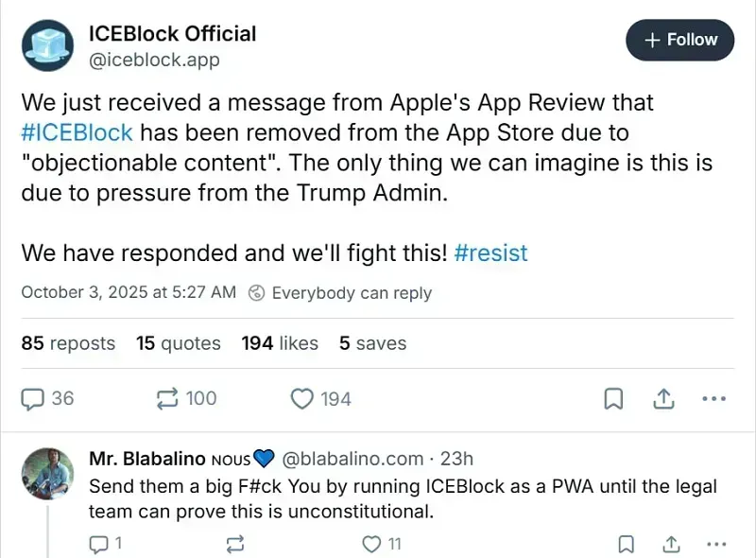Click the reply speech bubble icon on main post

[x=34, y=398]
